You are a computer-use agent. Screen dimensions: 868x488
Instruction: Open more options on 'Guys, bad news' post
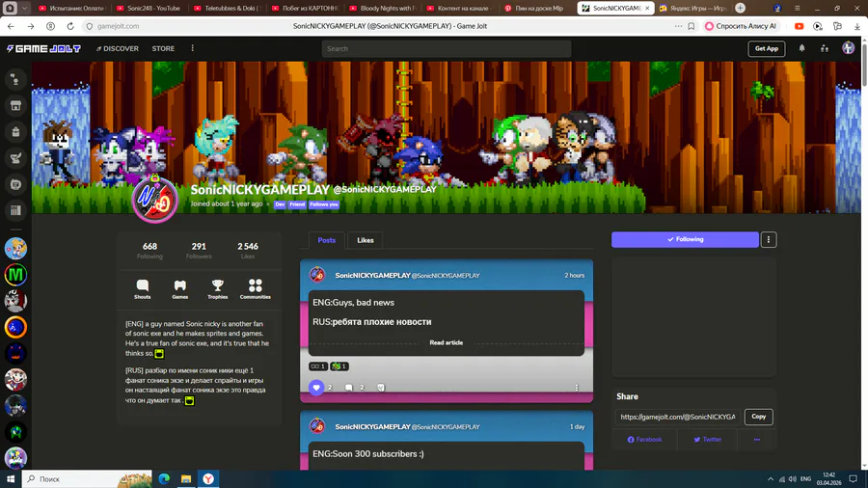[x=577, y=388]
